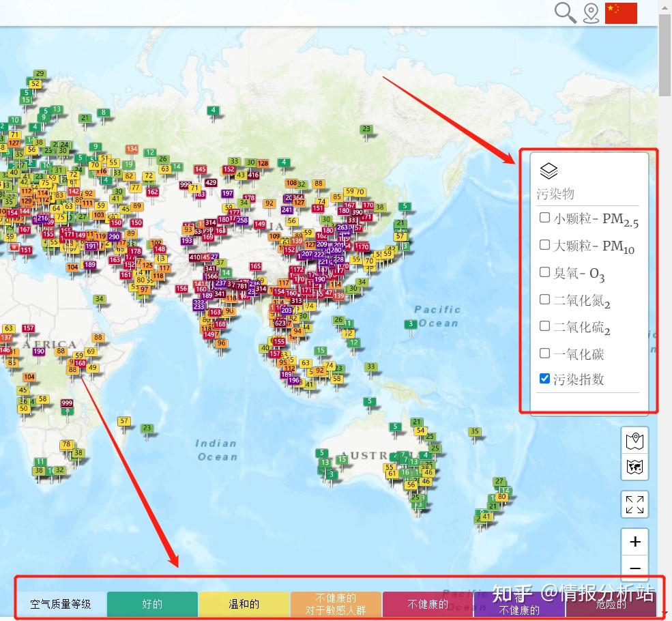Click the green 好的 legend swatch

pyautogui.click(x=151, y=604)
